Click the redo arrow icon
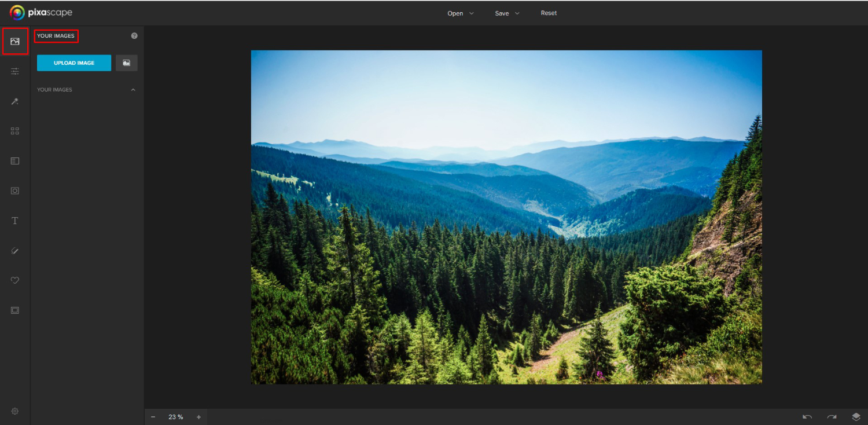 pyautogui.click(x=832, y=417)
